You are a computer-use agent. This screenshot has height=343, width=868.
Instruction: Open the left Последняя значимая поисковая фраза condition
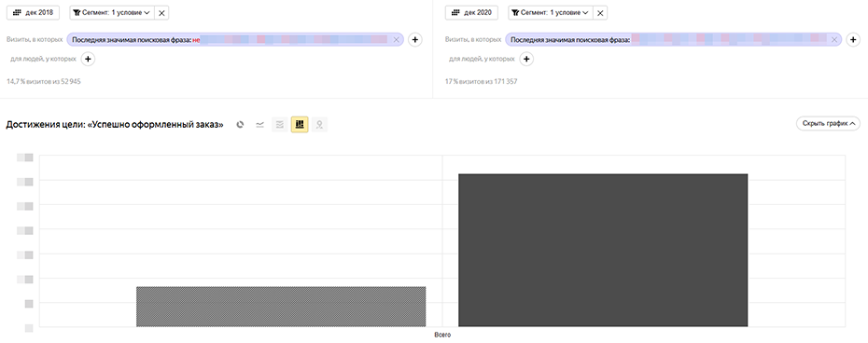(x=235, y=40)
